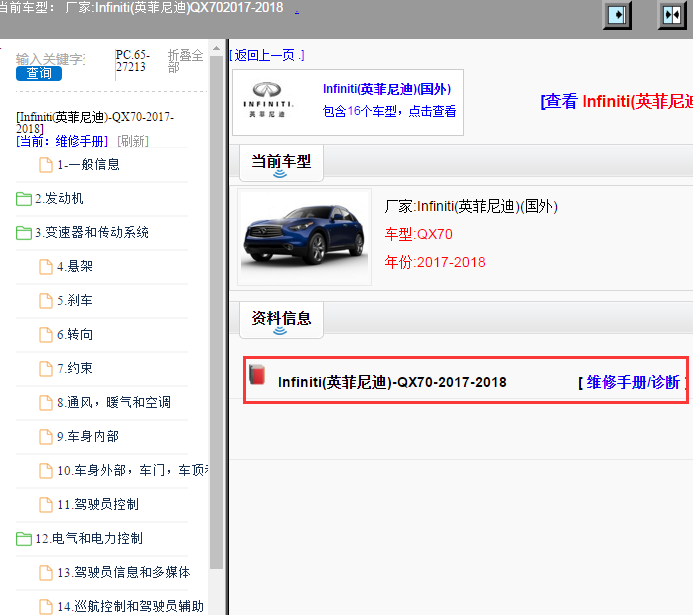The image size is (693, 615).
Task: Click the page icon for 4.悬架
Action: pyautogui.click(x=46, y=267)
